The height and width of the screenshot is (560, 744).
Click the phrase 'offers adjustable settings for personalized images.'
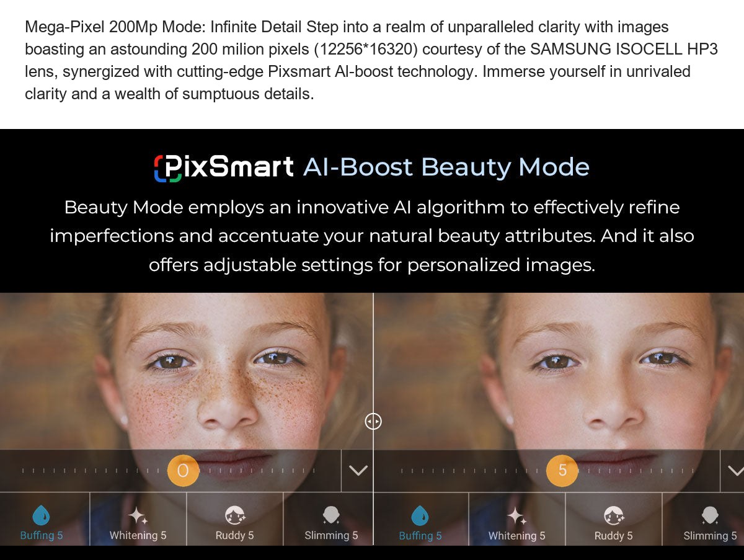pyautogui.click(x=371, y=265)
